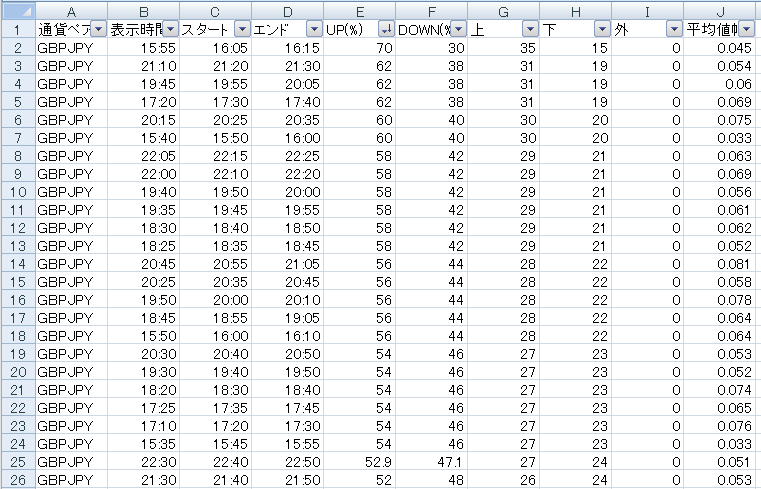Select row 2 header
Viewport: 761px width, 489px height.
point(18,48)
